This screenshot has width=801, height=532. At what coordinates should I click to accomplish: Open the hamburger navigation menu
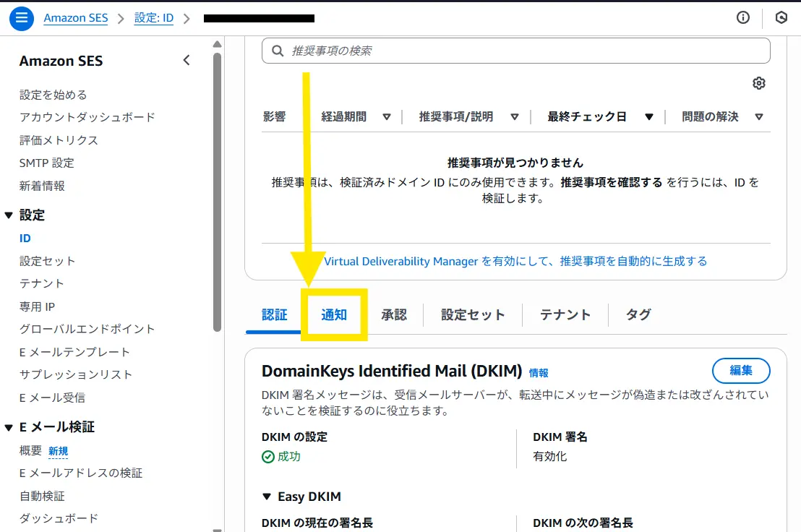(22, 18)
